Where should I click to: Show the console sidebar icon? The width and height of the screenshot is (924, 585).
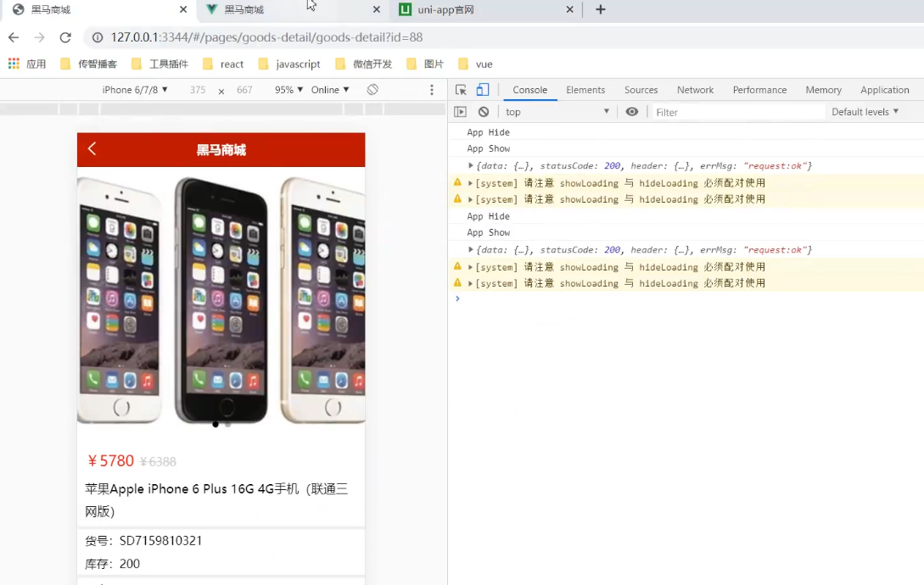460,111
